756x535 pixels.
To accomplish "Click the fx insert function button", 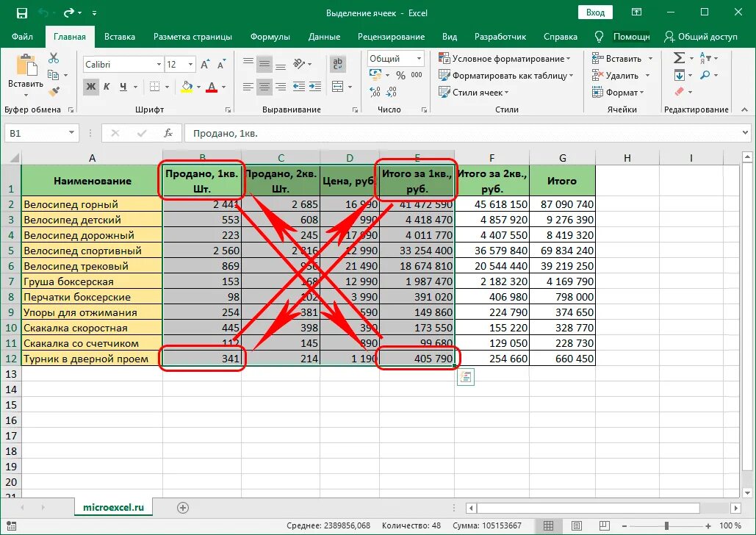I will pos(168,133).
